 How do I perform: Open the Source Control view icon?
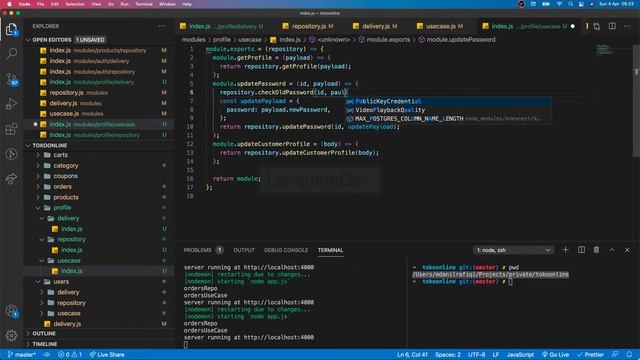click(x=11, y=79)
